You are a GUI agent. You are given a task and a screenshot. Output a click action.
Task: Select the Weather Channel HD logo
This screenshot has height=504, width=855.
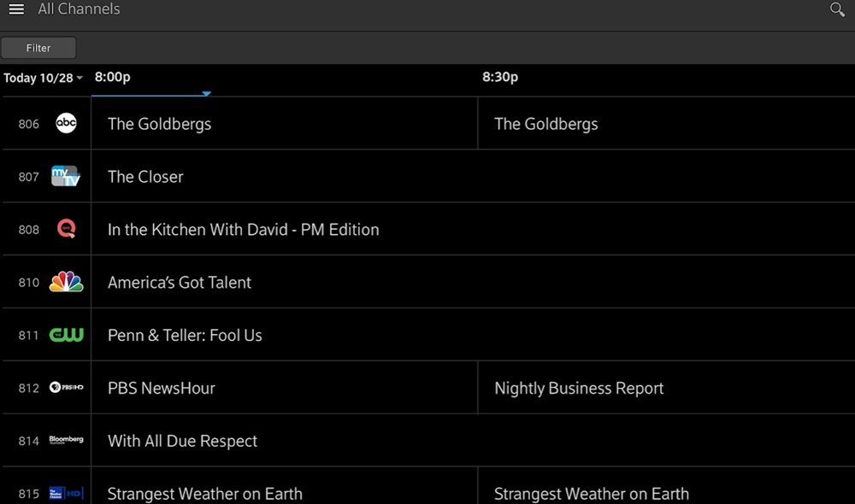pos(66,493)
